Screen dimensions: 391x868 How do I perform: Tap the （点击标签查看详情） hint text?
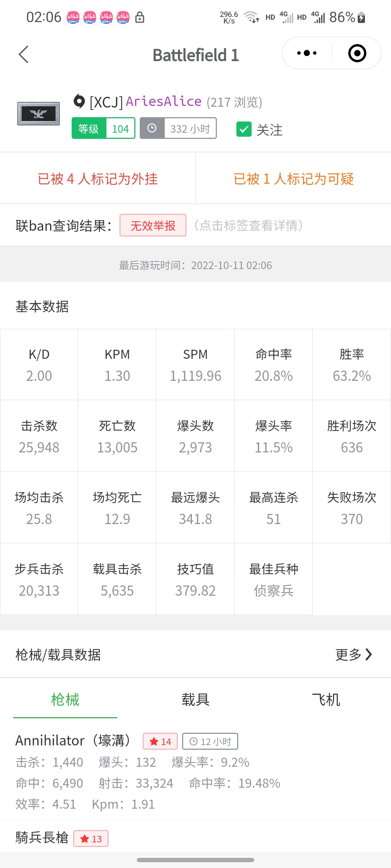coord(248,225)
